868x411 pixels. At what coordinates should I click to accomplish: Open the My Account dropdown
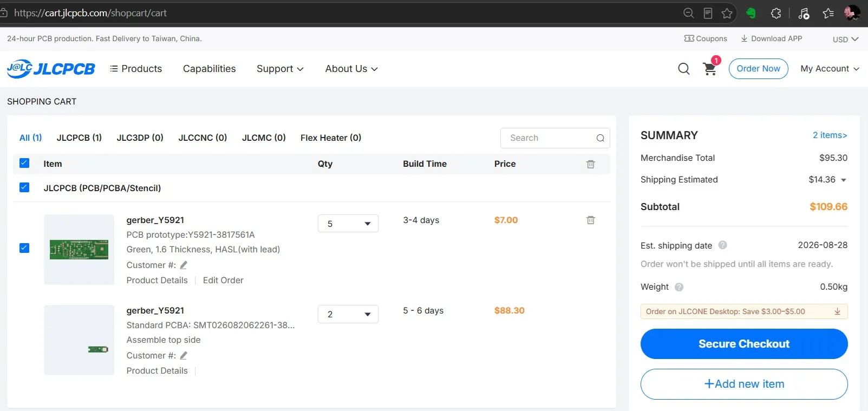830,69
